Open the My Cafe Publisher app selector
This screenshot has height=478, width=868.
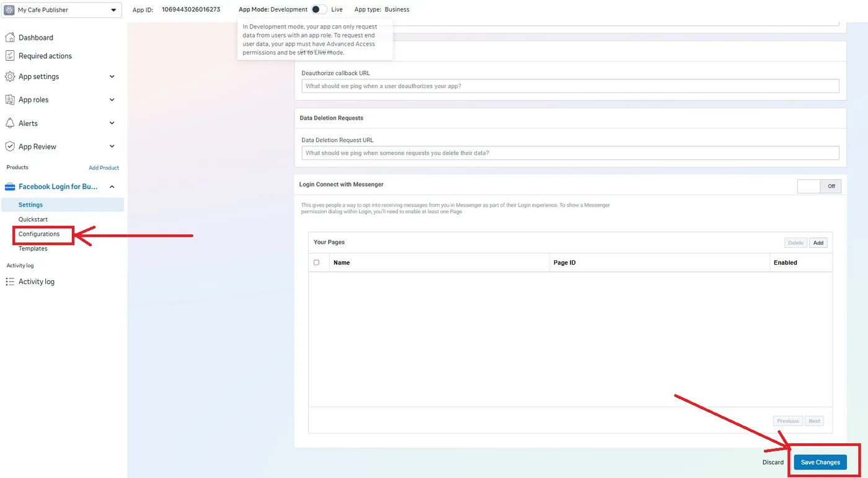pos(61,10)
